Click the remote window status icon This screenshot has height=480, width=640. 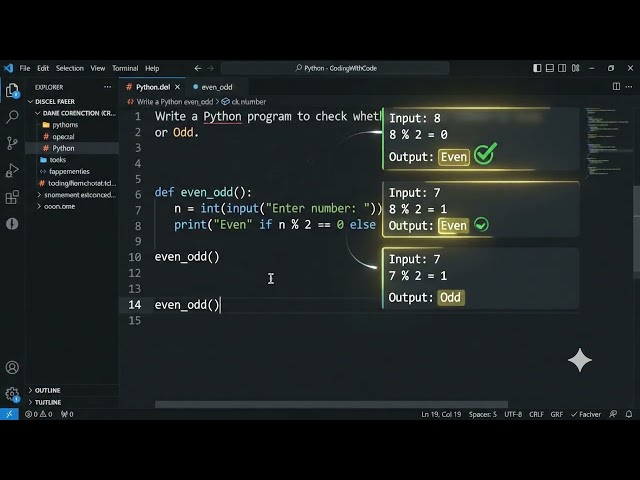pyautogui.click(x=9, y=414)
